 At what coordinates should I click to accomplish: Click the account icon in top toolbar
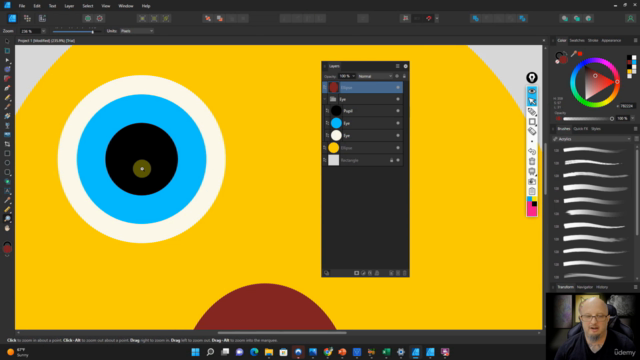click(630, 18)
